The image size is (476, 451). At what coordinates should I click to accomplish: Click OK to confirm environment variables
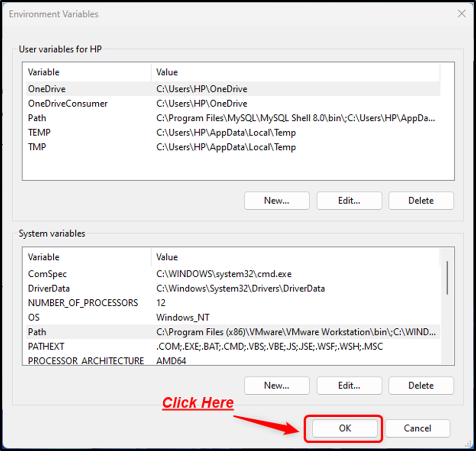pyautogui.click(x=345, y=428)
